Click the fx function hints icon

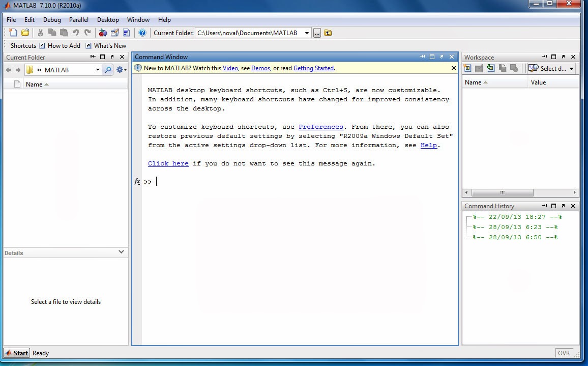point(136,181)
